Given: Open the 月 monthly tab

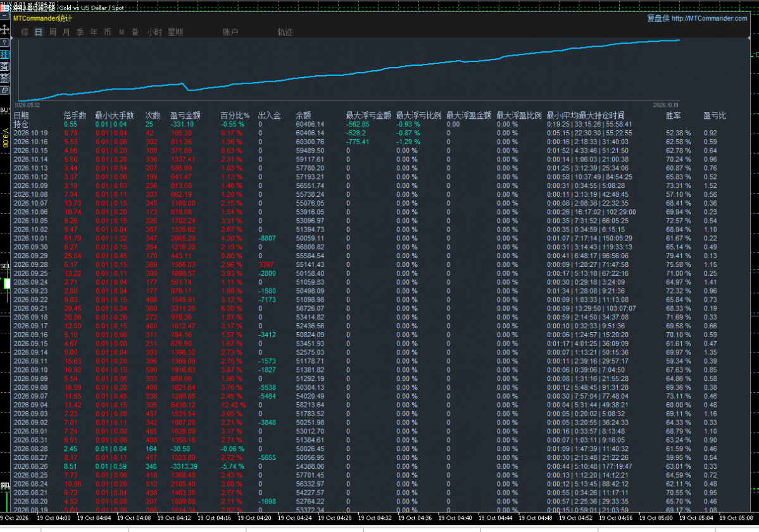Looking at the screenshot, I should [x=66, y=32].
